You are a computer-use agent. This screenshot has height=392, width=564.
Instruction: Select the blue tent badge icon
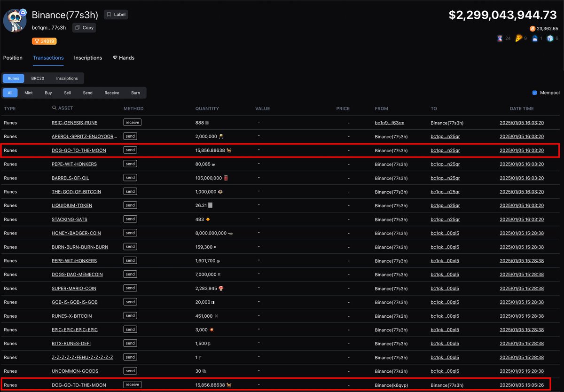pyautogui.click(x=535, y=39)
